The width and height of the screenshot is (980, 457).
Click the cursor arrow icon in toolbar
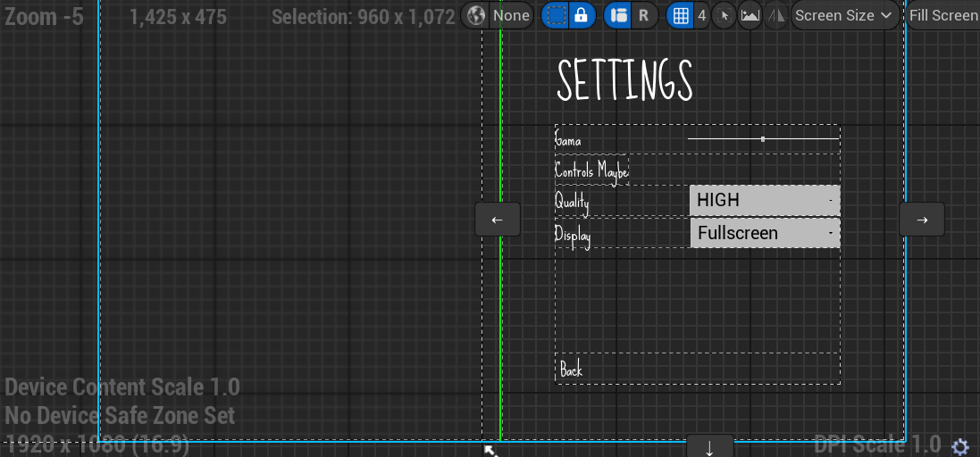[x=725, y=15]
